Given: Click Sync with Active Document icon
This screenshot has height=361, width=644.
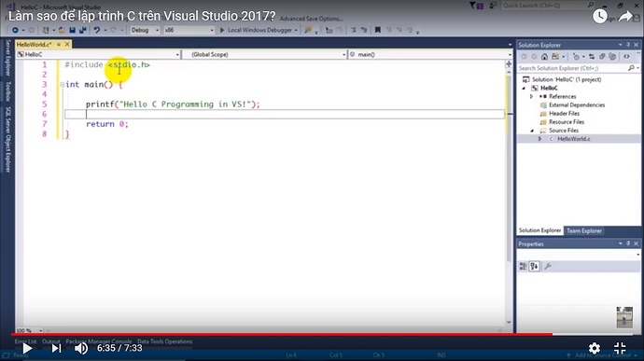Looking at the screenshot, I should pyautogui.click(x=592, y=57).
